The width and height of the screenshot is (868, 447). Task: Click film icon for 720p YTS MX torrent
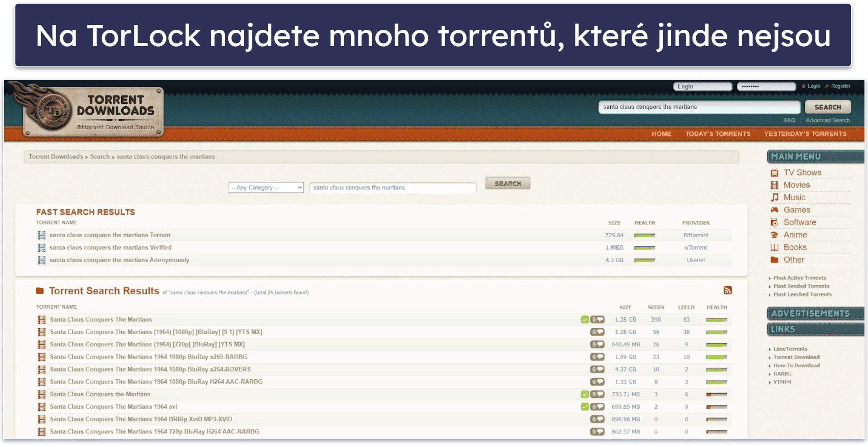(42, 344)
